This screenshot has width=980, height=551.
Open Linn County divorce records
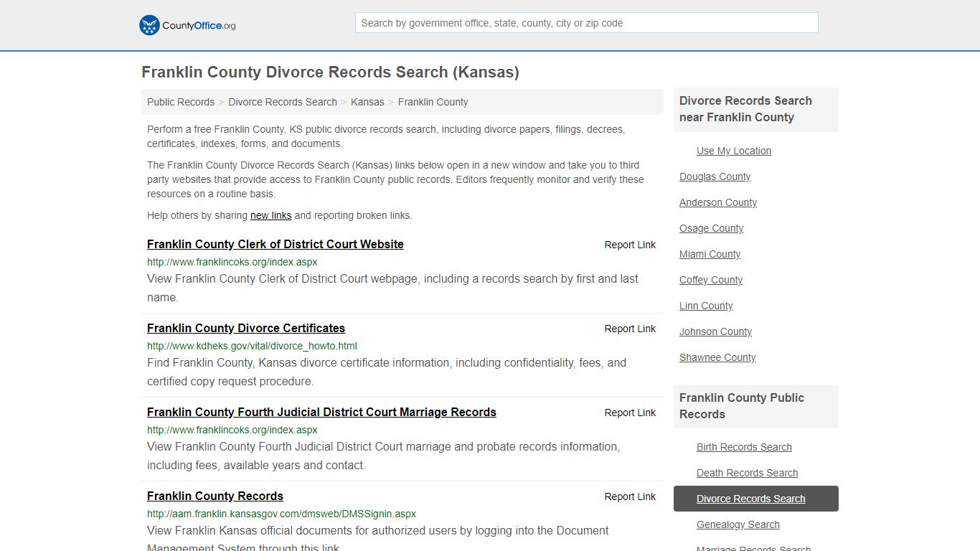coord(706,306)
